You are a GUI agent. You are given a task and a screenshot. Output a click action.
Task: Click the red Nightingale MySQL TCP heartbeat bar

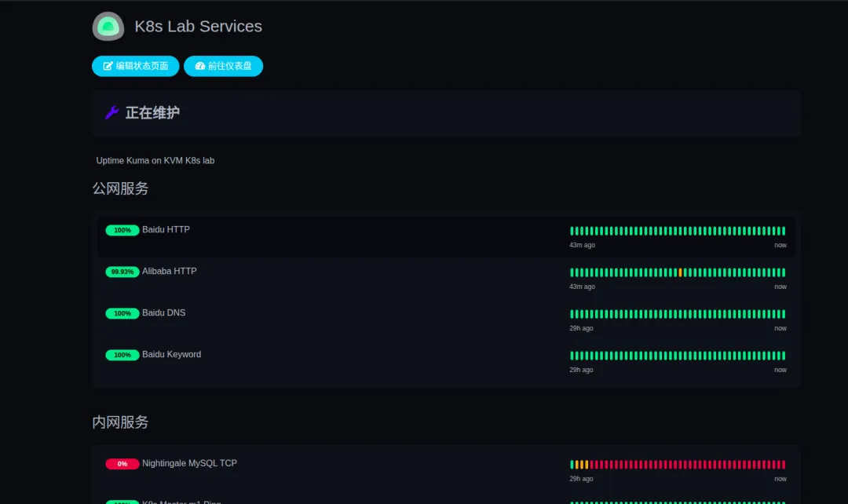pos(678,465)
